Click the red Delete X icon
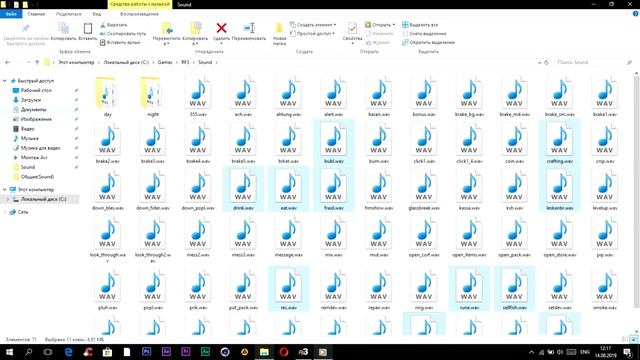640x360 pixels. point(221,28)
